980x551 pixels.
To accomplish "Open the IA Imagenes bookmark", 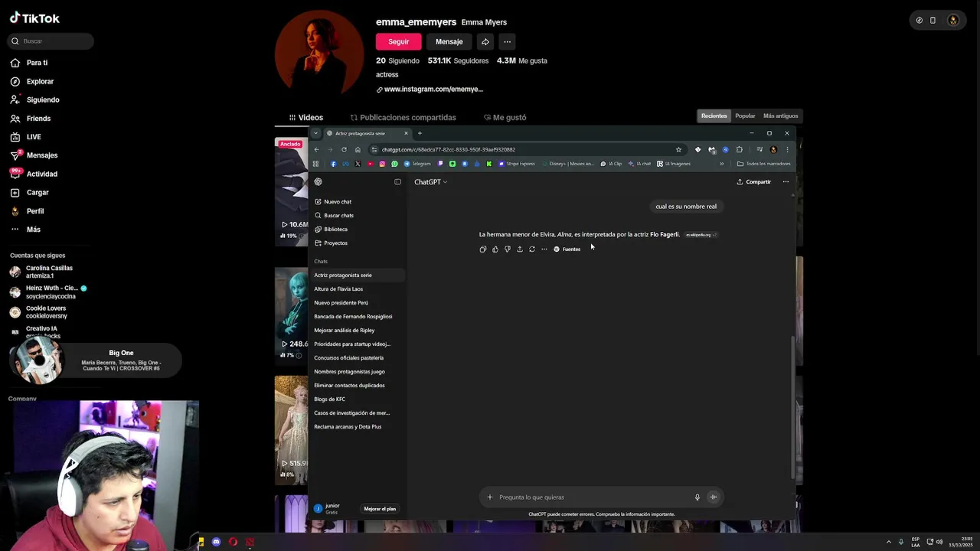I will point(674,164).
